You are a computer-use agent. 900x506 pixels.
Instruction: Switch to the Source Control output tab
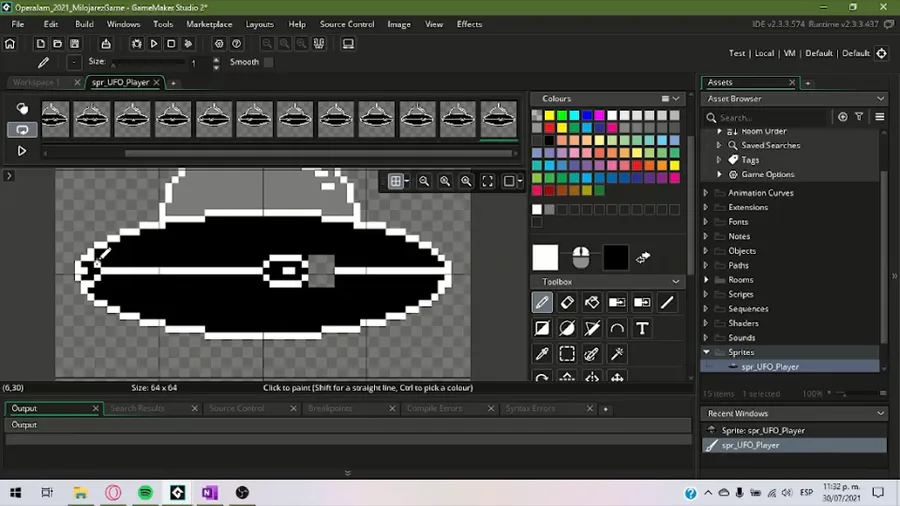point(236,408)
